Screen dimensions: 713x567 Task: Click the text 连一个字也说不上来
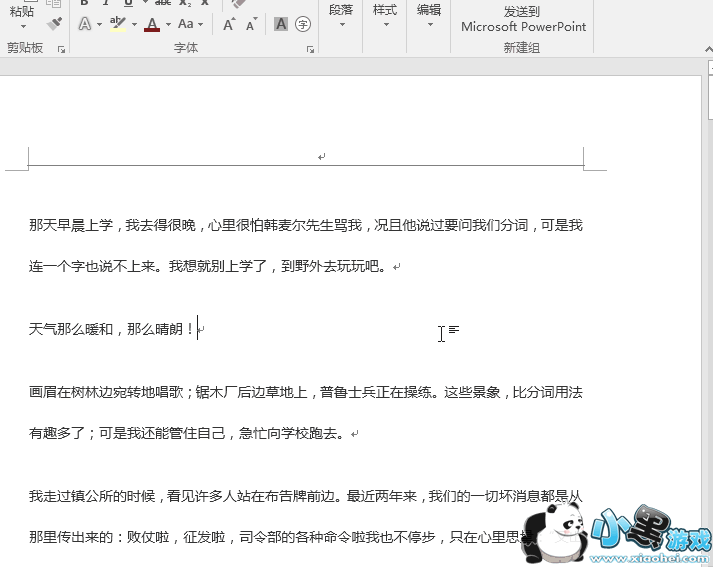point(92,266)
